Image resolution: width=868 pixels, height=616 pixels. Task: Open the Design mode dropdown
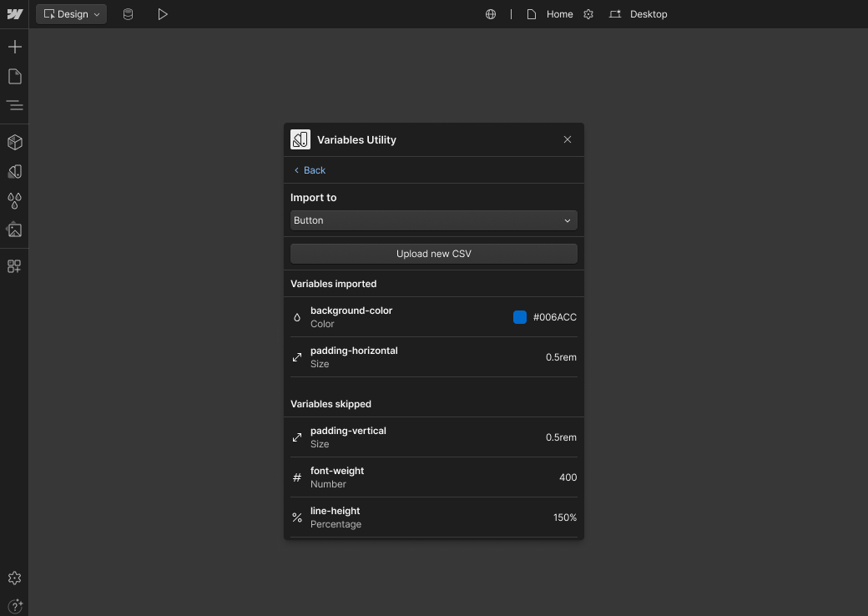[72, 14]
